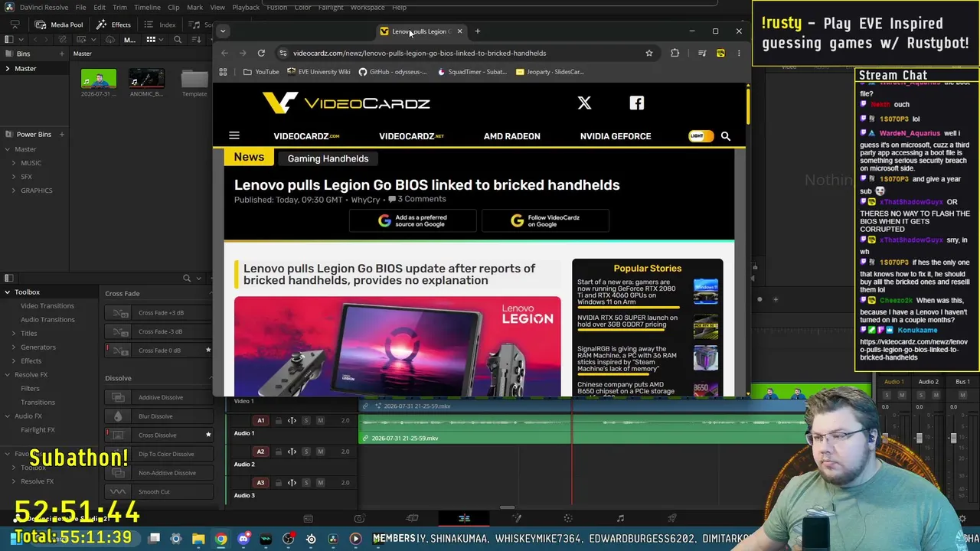Open DaVinci Resolve Deliver page

tap(672, 518)
